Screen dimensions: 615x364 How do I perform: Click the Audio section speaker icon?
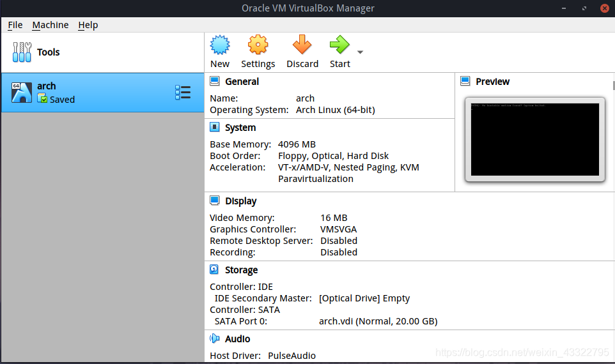[215, 338]
